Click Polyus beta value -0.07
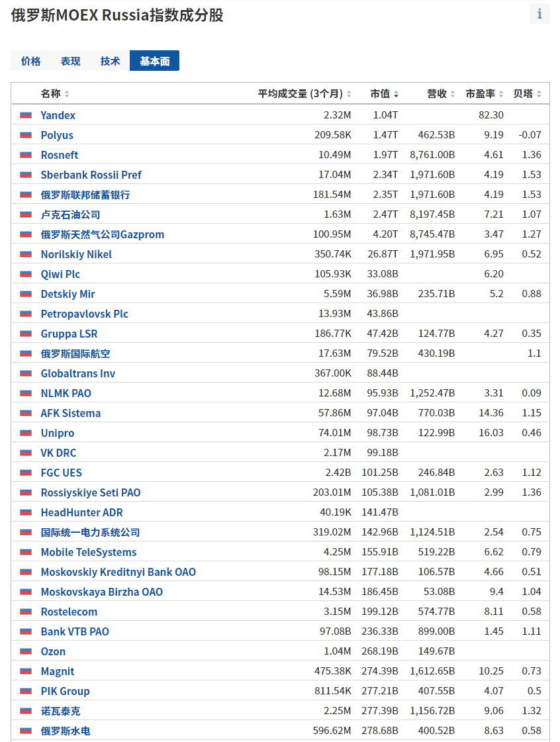560x742 pixels. pos(530,135)
